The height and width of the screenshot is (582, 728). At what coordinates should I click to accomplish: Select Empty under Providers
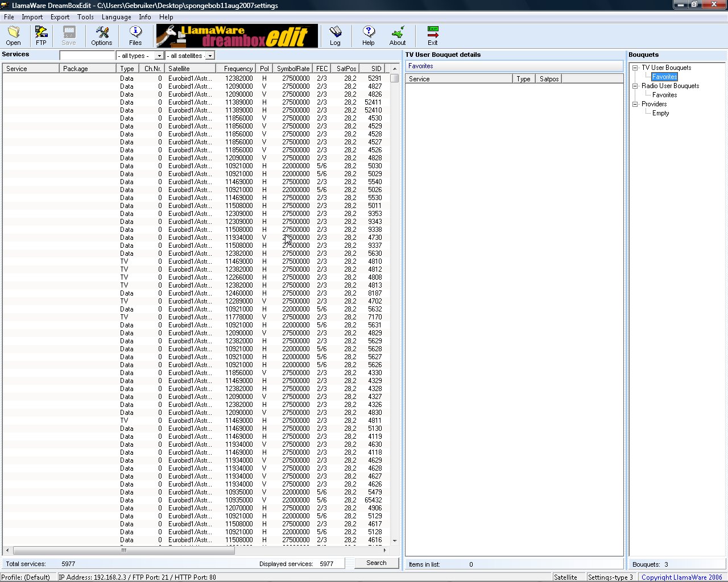click(x=660, y=113)
